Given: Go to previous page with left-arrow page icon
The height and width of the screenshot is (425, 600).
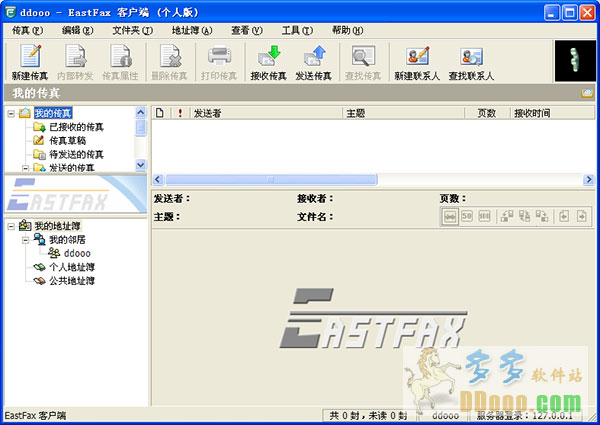Looking at the screenshot, I should (564, 216).
